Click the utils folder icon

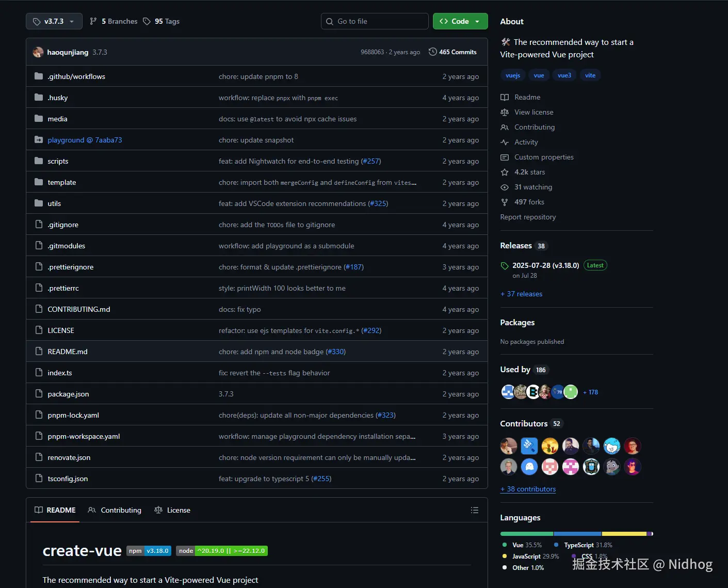(x=39, y=203)
